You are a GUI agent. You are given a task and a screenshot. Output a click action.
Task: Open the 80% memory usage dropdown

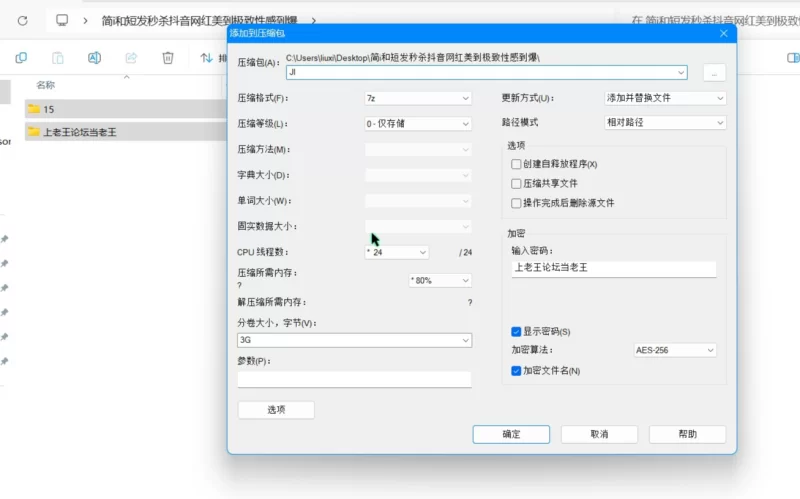[440, 280]
